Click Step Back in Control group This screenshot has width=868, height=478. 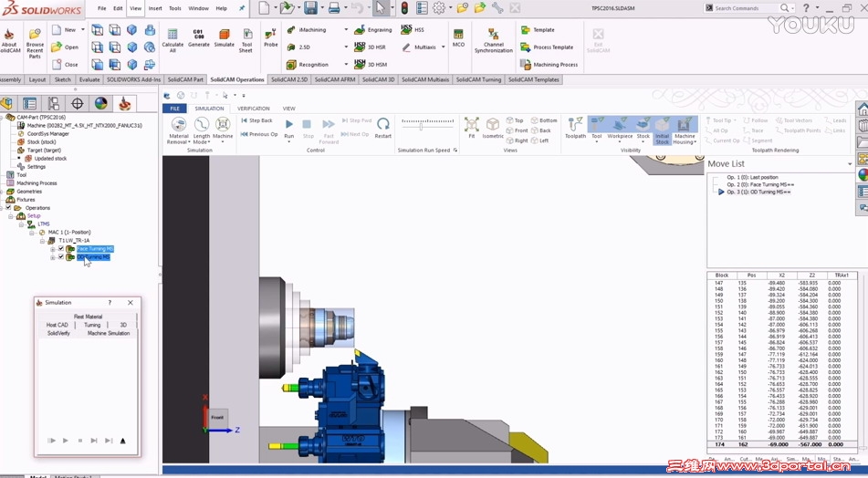click(x=256, y=120)
